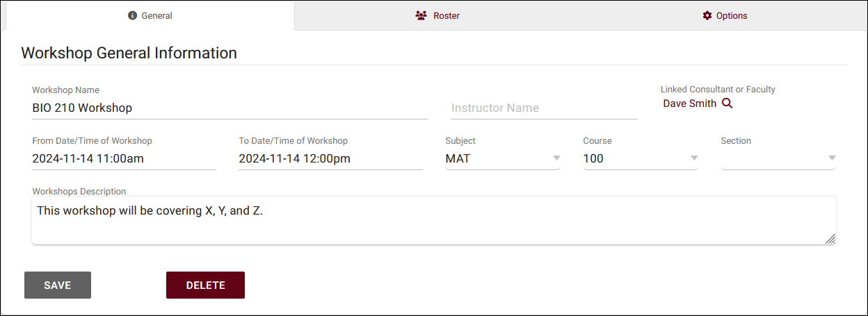This screenshot has width=868, height=316.
Task: Expand the Subject dropdown arrow
Action: coord(556,158)
